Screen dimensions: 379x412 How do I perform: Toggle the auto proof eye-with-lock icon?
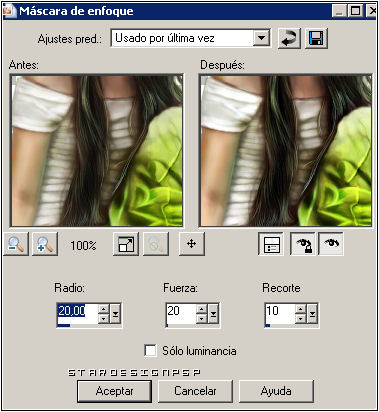pos(303,244)
